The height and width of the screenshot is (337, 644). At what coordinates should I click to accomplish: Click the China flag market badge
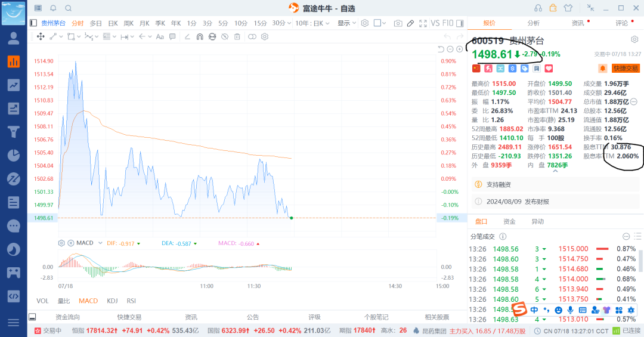[x=476, y=68]
